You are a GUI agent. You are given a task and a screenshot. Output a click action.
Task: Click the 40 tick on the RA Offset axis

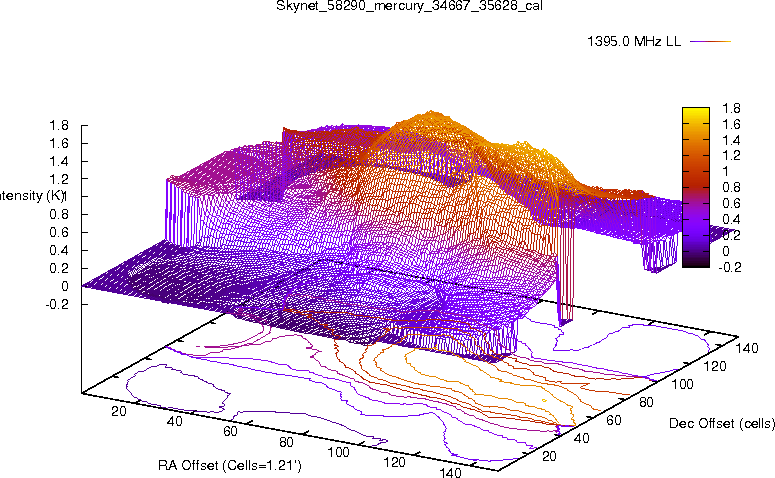pos(174,421)
